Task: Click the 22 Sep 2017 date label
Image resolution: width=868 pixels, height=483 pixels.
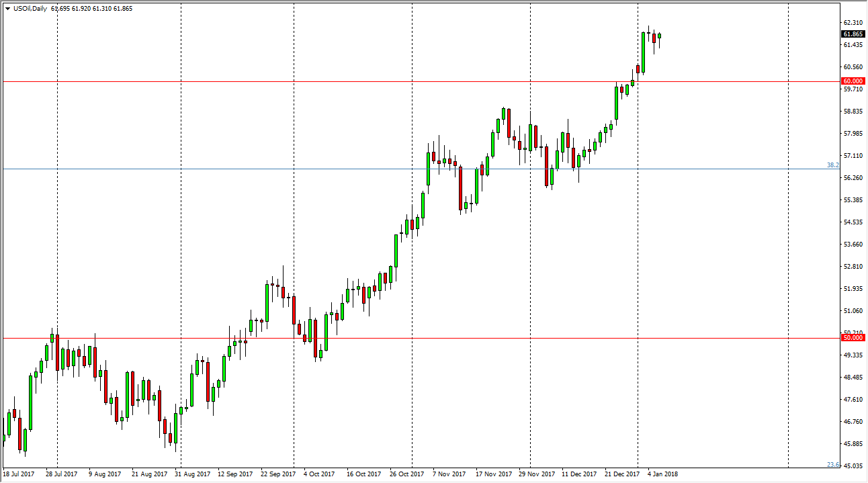Action: 279,474
